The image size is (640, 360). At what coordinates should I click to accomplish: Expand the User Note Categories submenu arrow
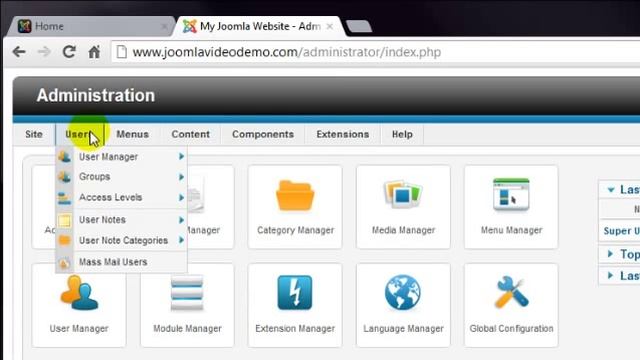tap(181, 240)
